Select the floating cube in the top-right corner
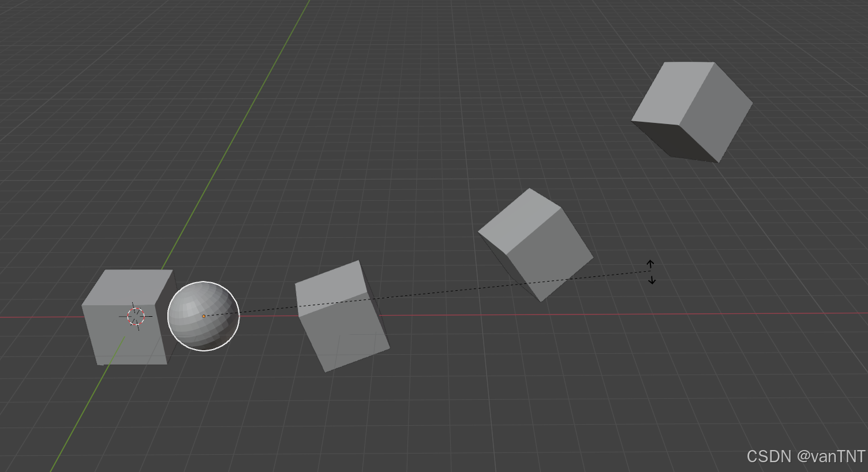868x472 pixels. pos(692,112)
